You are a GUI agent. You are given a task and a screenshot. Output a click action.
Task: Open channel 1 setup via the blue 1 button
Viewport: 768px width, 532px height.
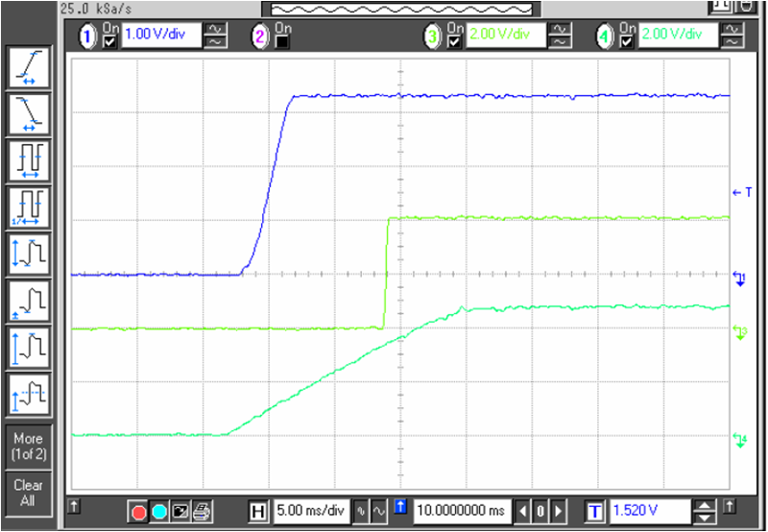pos(88,36)
